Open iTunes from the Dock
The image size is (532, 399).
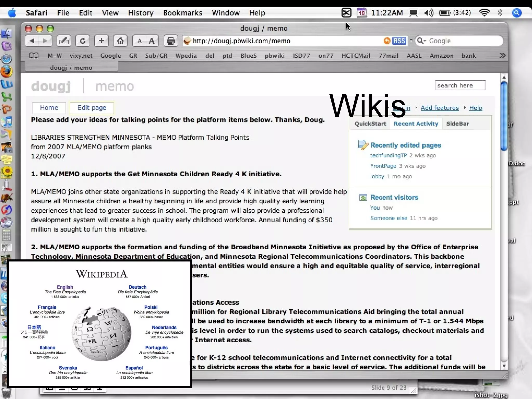coord(7,122)
